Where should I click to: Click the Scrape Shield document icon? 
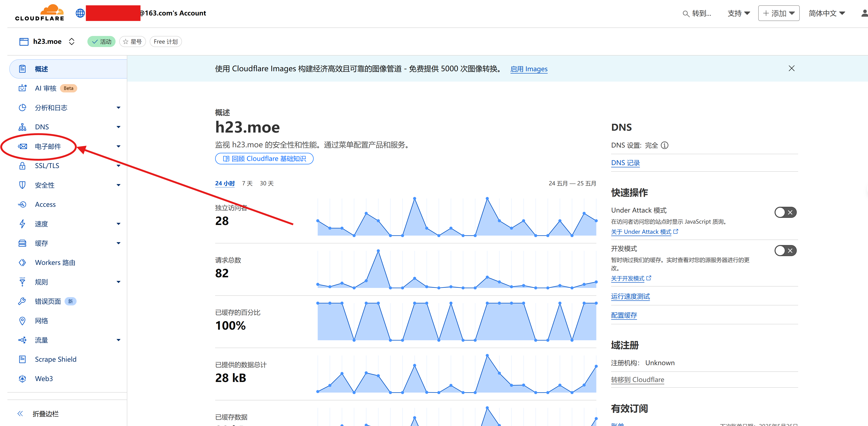[x=23, y=359]
